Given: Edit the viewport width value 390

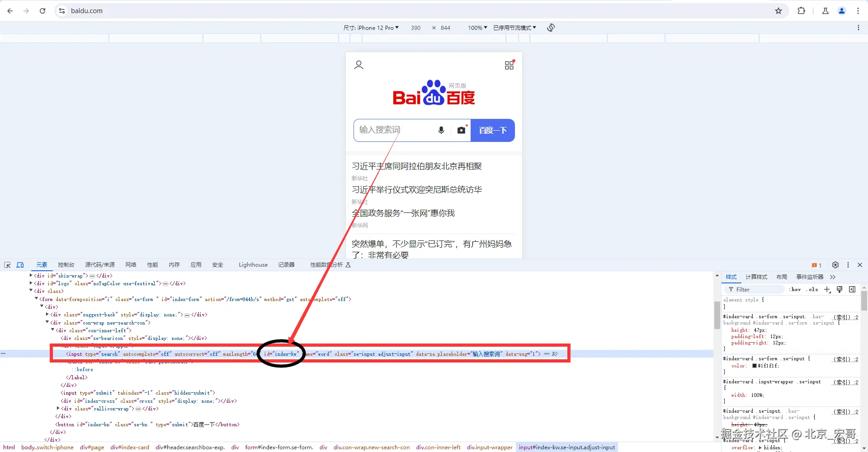Looking at the screenshot, I should pyautogui.click(x=416, y=28).
